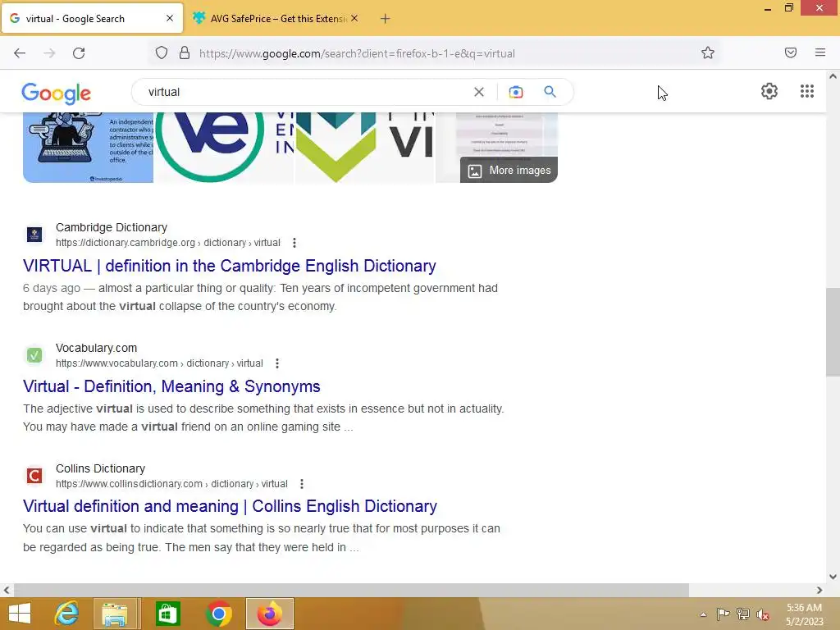Click the forward navigation arrow

[x=49, y=53]
